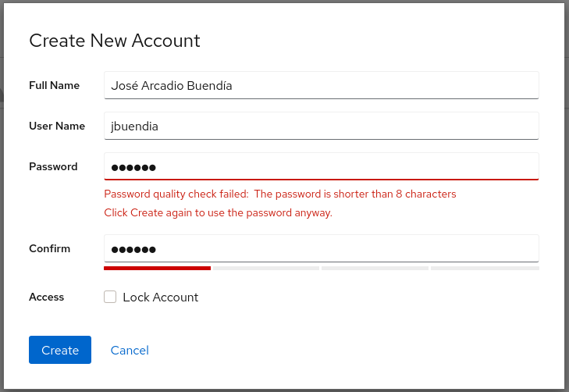Screen dimensions: 569x392
Task: Focus the Password input field
Action: (x=321, y=166)
